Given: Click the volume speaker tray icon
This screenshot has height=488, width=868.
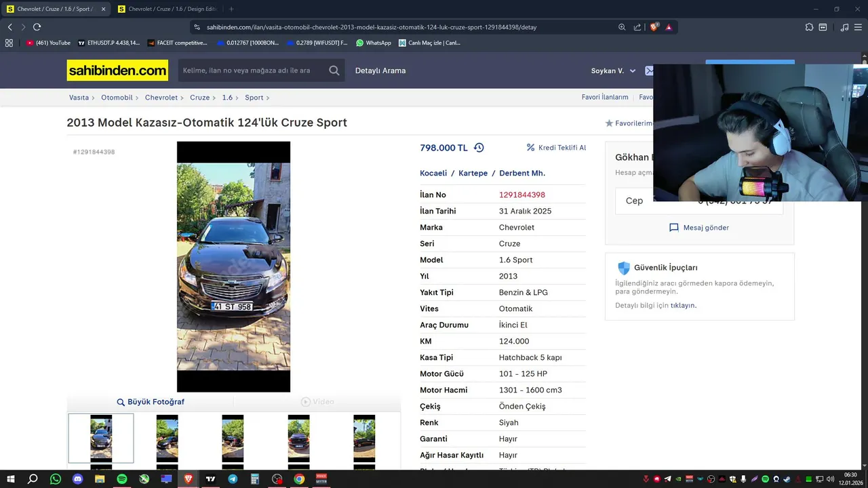Looking at the screenshot, I should pyautogui.click(x=830, y=479).
